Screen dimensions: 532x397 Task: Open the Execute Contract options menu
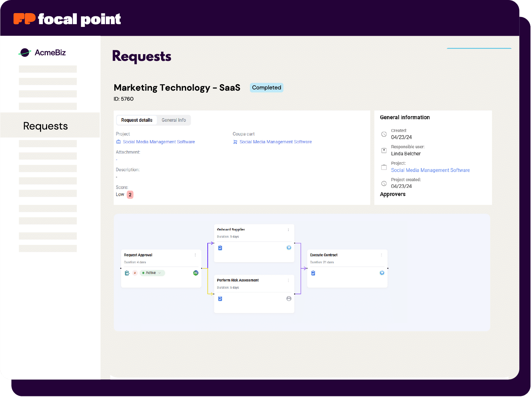pyautogui.click(x=381, y=255)
